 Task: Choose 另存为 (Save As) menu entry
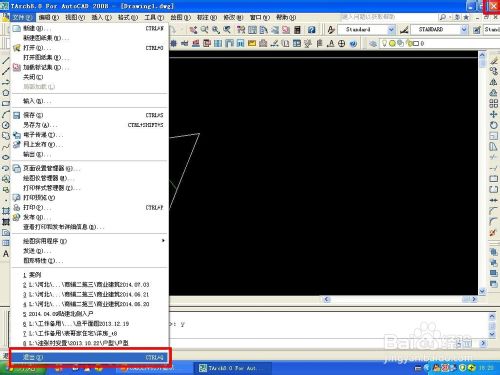tap(89, 125)
